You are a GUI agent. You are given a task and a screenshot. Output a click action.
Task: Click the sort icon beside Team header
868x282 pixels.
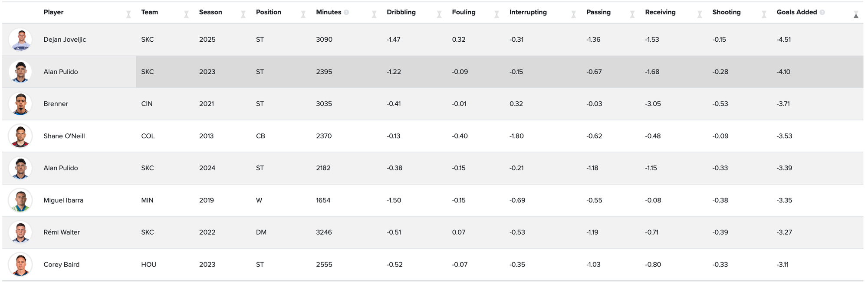pyautogui.click(x=186, y=15)
